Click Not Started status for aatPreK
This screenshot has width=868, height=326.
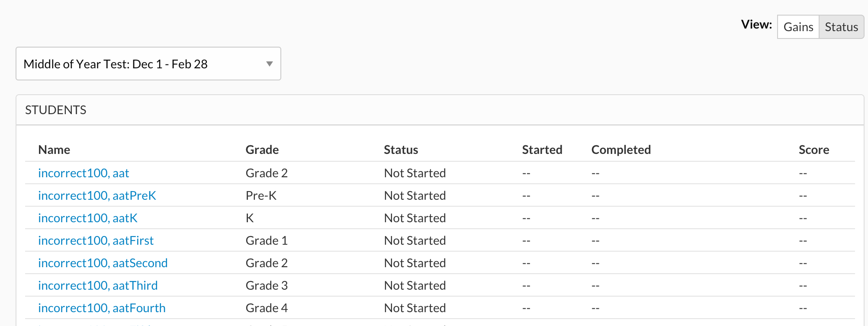415,195
